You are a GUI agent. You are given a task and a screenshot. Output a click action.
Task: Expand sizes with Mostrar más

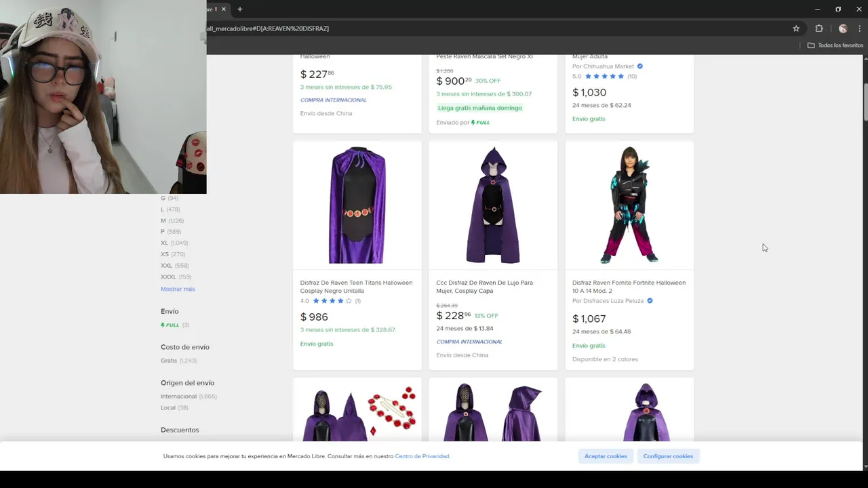[x=178, y=289]
